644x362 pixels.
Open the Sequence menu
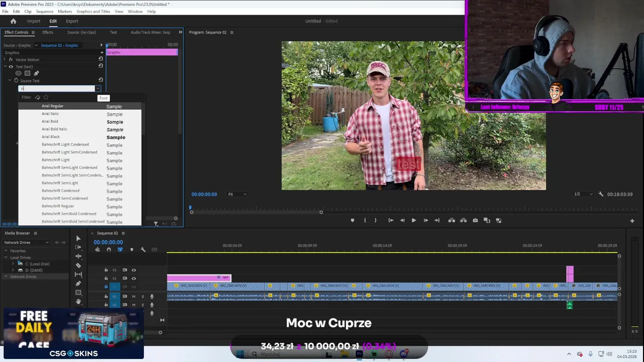pos(44,11)
